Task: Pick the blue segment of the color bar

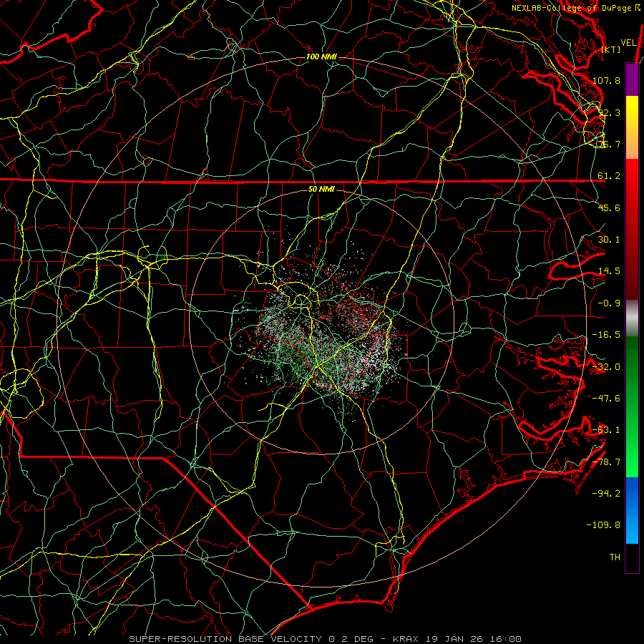Action: [x=632, y=510]
